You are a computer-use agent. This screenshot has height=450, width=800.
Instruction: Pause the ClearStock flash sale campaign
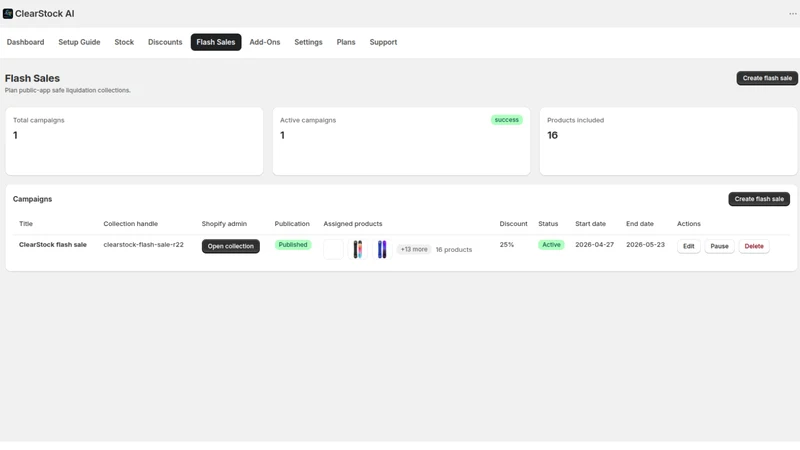719,246
